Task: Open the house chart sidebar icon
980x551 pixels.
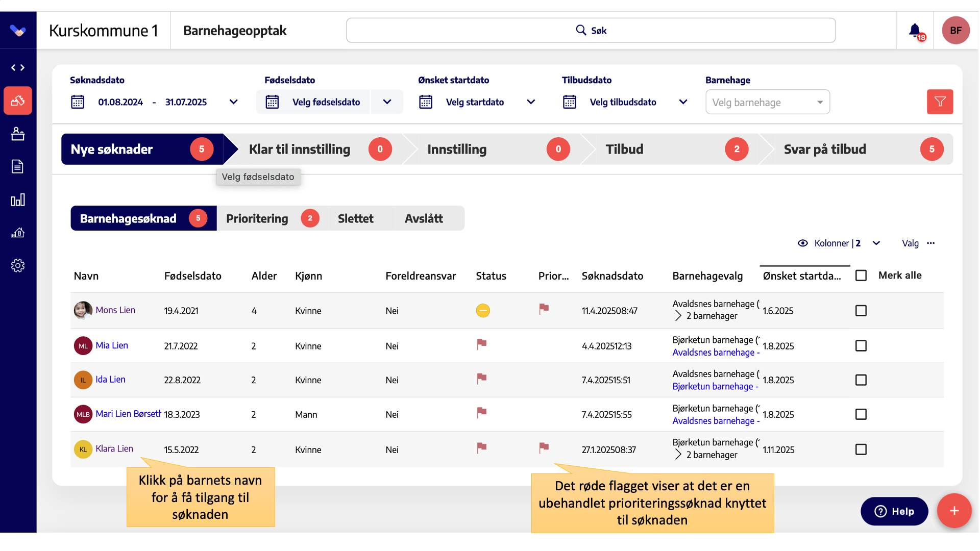Action: tap(18, 233)
